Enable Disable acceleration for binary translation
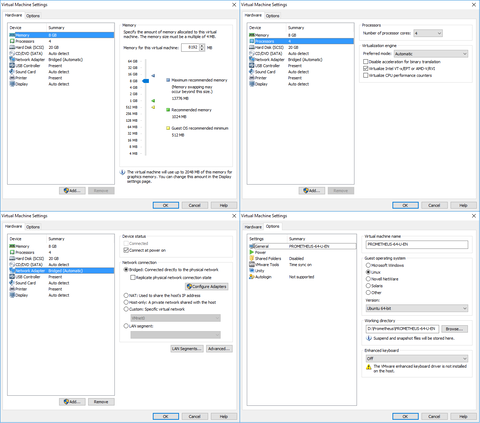Screen dimensions: 480x423 (366, 62)
